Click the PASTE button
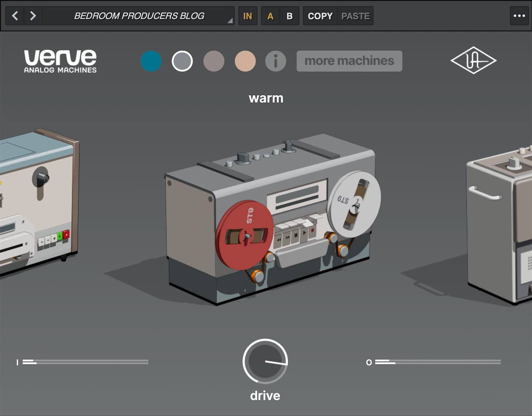Image resolution: width=532 pixels, height=416 pixels. tap(355, 16)
